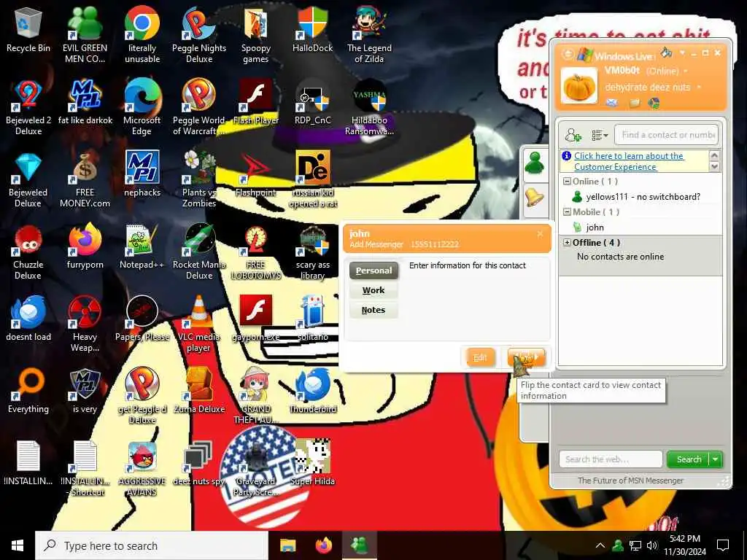Select the bell alerts side tab
Image resolution: width=747 pixels, height=560 pixels.
click(535, 197)
